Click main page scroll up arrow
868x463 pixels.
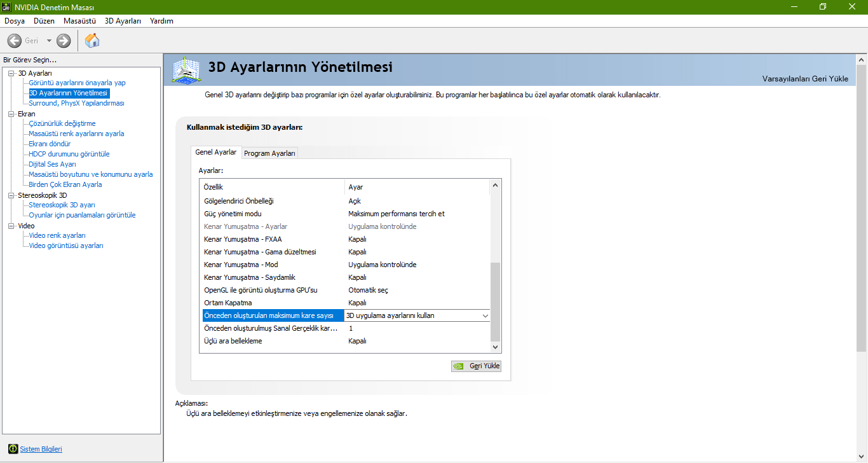tap(862, 60)
